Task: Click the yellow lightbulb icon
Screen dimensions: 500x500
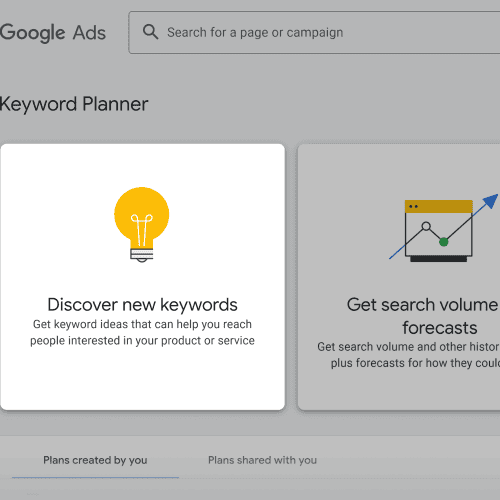Action: pyautogui.click(x=142, y=224)
